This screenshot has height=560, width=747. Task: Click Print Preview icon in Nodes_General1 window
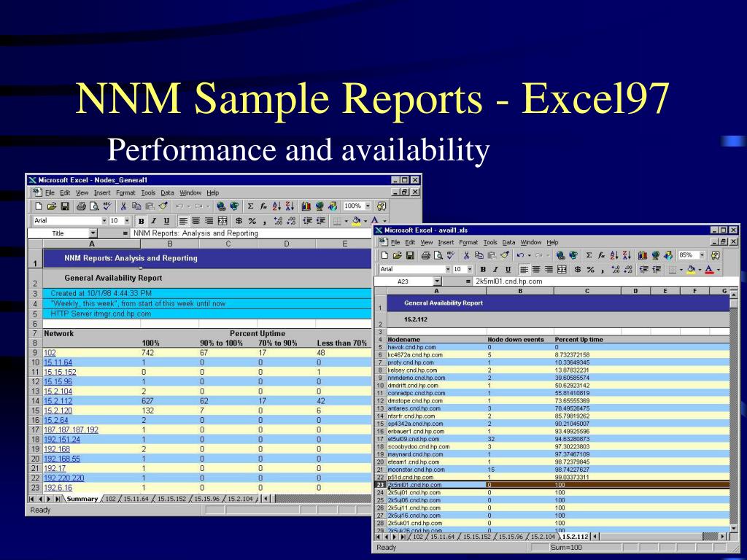(94, 206)
